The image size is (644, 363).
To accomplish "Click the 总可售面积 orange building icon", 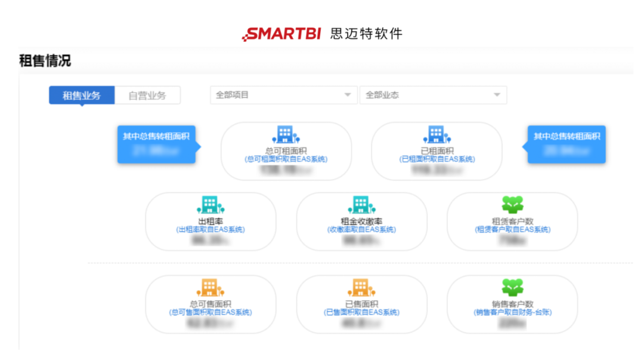I will coord(210,288).
